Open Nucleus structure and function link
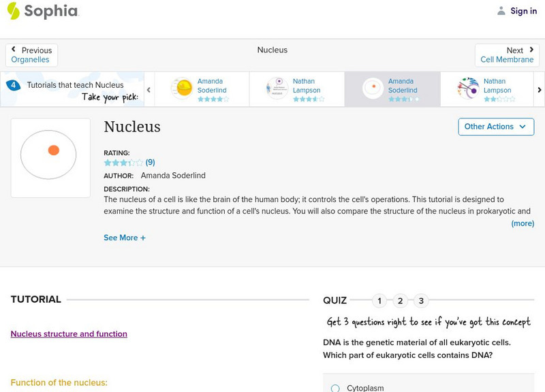This screenshot has height=392, width=545. [69, 334]
